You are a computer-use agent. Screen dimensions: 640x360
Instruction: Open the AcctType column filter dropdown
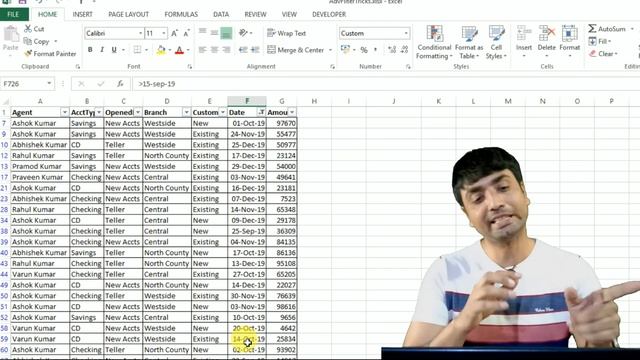pos(99,112)
